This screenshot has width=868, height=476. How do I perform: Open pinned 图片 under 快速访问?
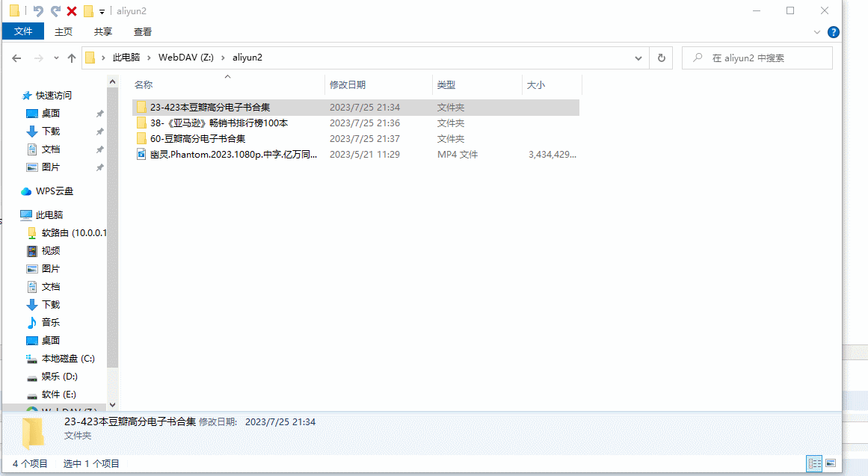click(50, 167)
